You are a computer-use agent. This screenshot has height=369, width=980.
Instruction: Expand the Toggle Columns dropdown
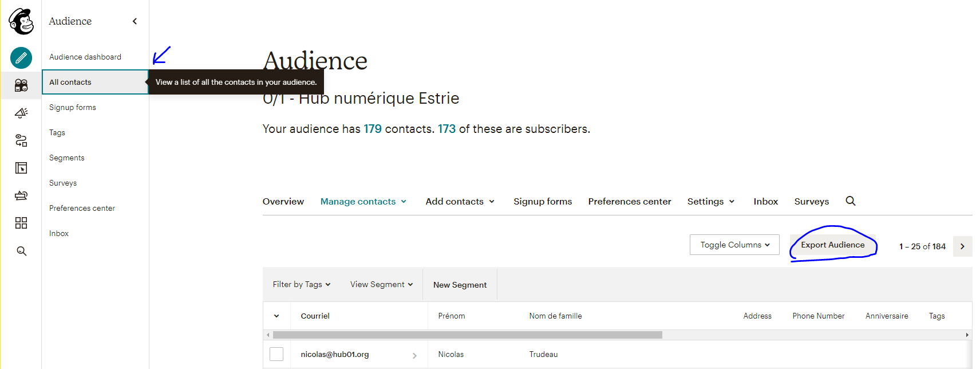click(x=734, y=245)
